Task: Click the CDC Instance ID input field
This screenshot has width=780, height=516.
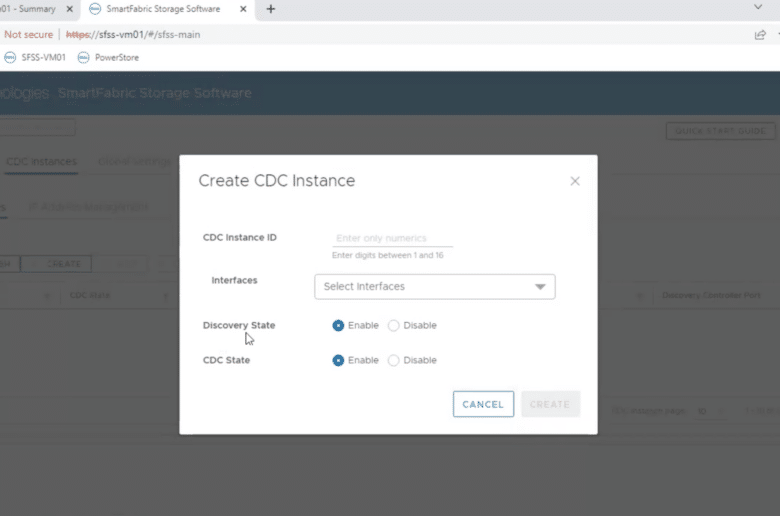Action: pyautogui.click(x=392, y=238)
